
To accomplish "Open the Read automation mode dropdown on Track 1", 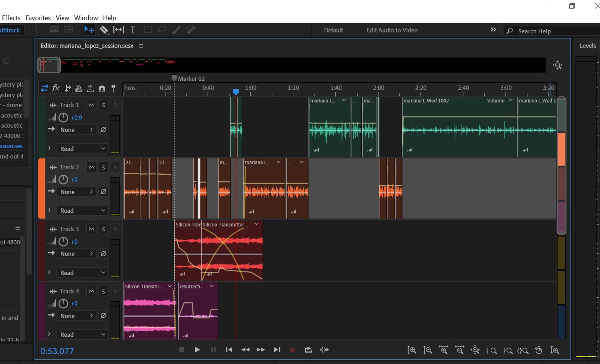I will pos(82,149).
